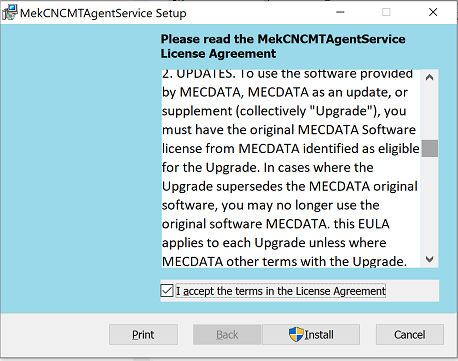
Task: Click the disabled Back button
Action: [x=227, y=334]
